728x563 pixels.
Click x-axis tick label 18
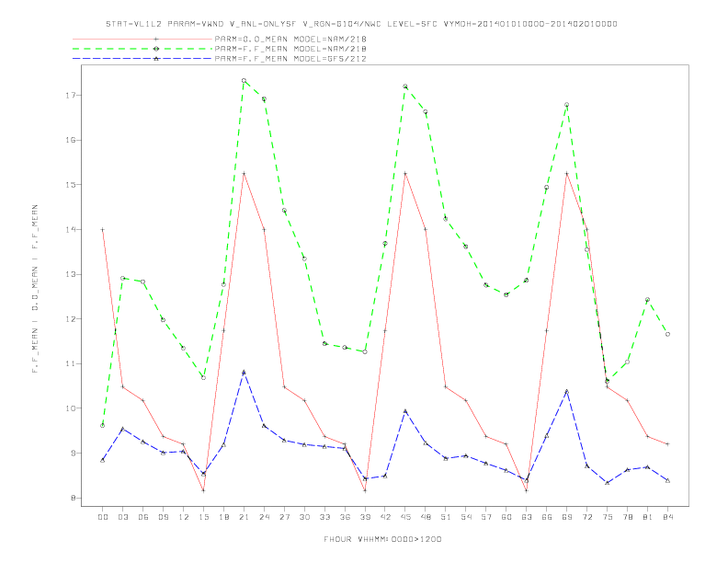click(x=223, y=517)
